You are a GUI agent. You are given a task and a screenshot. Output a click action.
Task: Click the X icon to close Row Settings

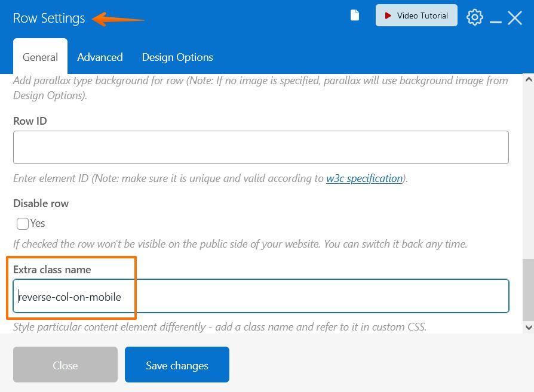(x=515, y=17)
